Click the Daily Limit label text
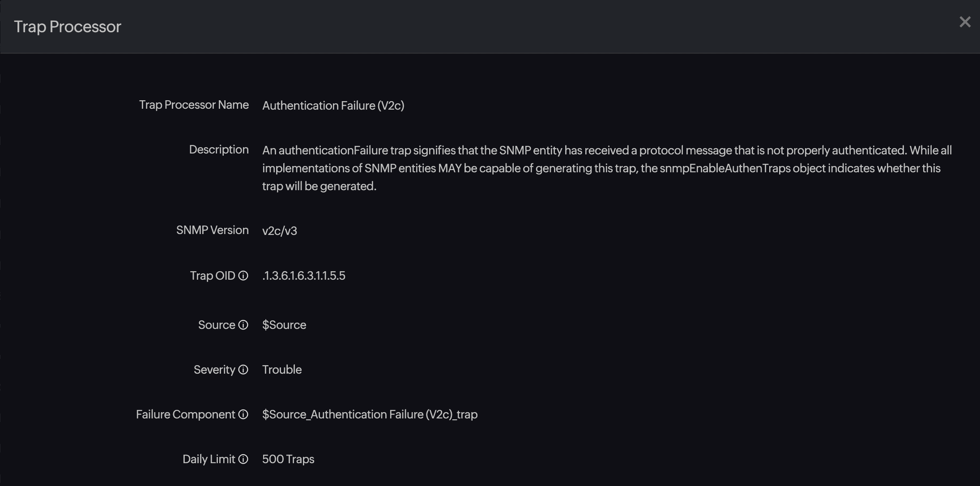This screenshot has width=980, height=486. (209, 459)
